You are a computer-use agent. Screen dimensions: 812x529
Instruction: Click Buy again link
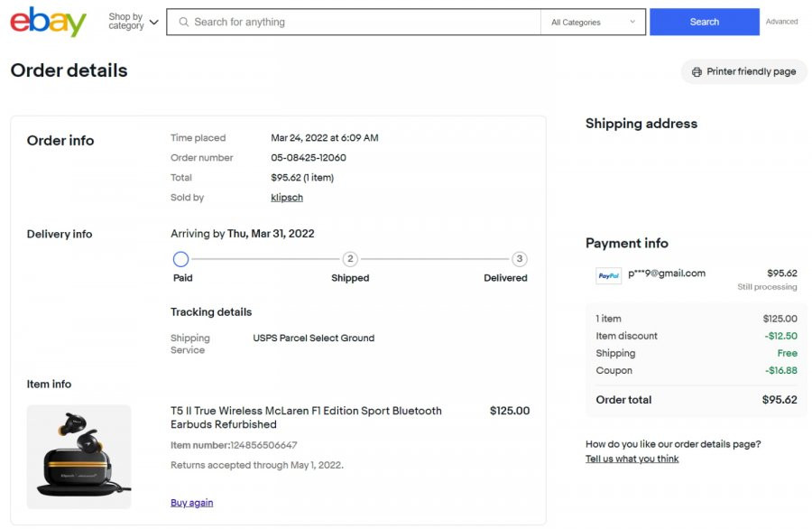coord(191,503)
